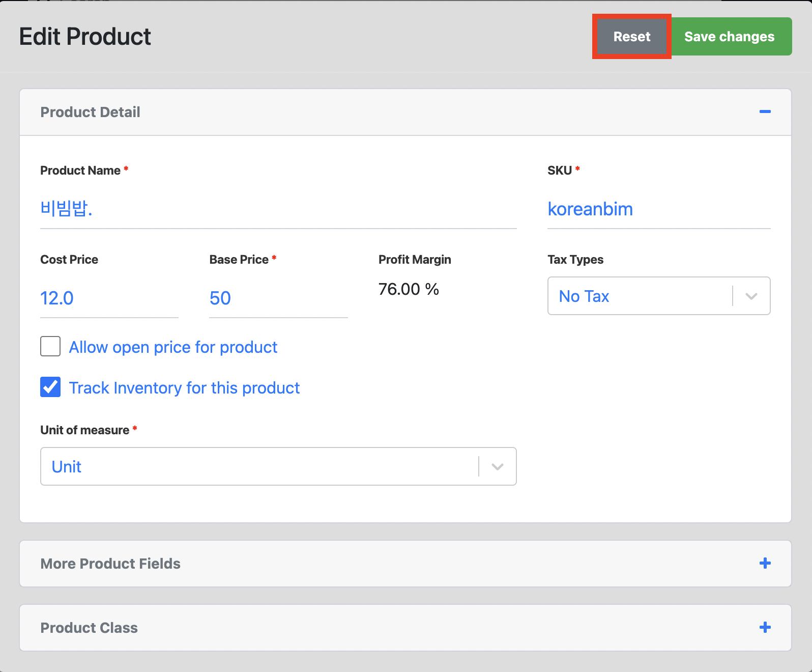Enable Allow open price checkbox
This screenshot has width=812, height=672.
click(x=50, y=346)
